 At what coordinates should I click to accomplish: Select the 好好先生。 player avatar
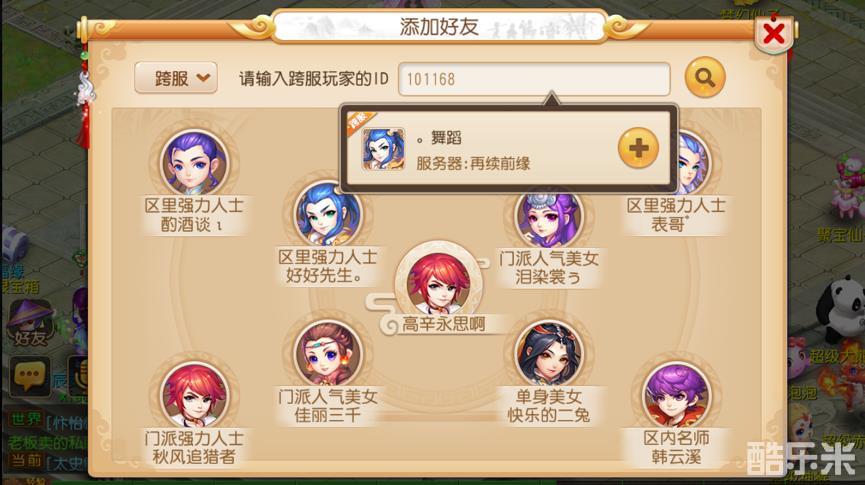(328, 214)
